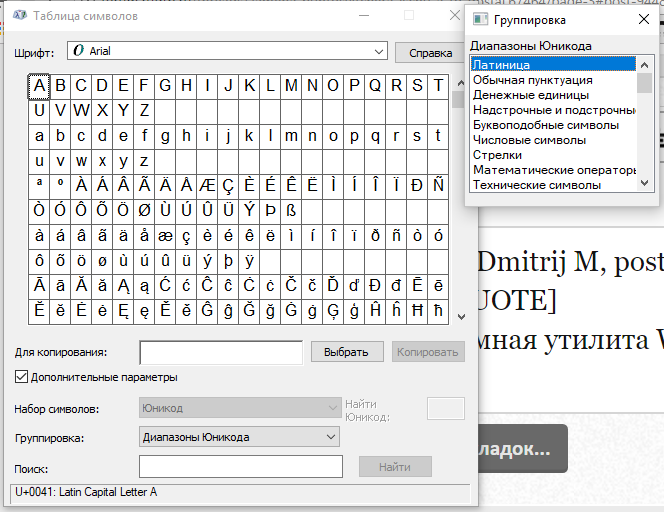This screenshot has height=512, width=664.
Task: Select lowercase letter m in grid
Action: tap(291, 136)
